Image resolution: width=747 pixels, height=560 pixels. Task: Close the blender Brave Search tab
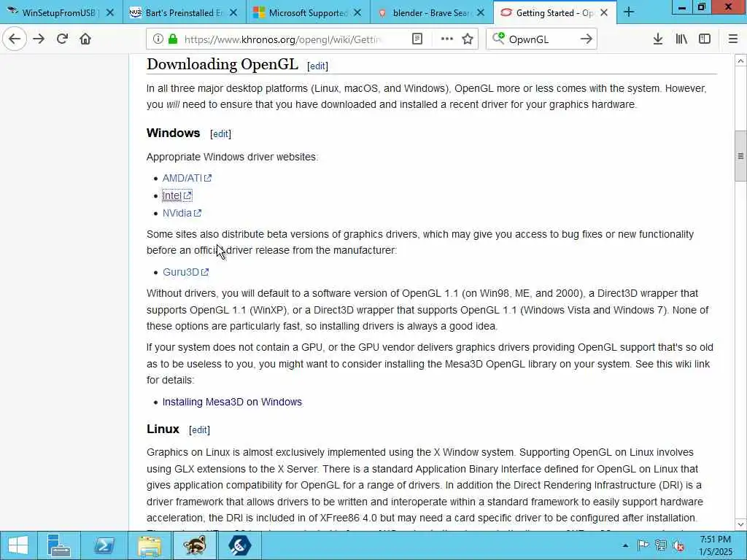[x=481, y=13]
